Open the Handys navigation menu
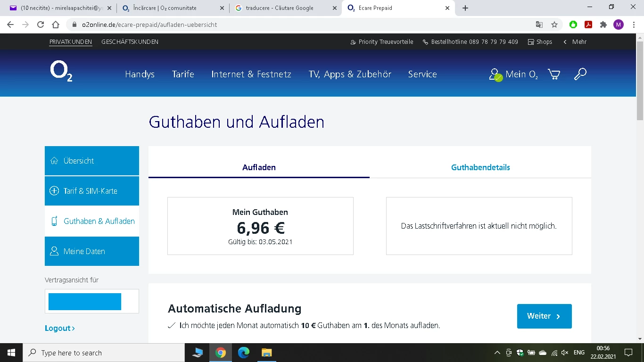This screenshot has width=644, height=362. pyautogui.click(x=140, y=74)
